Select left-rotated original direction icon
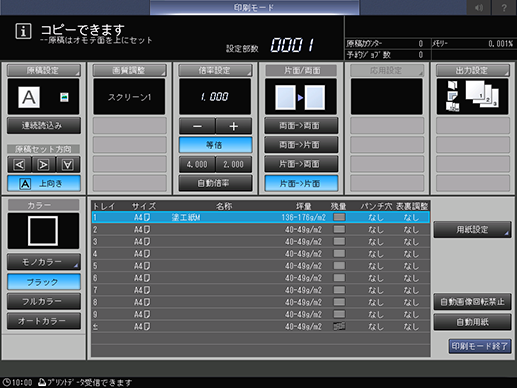Screen dimensions: 517x388 pyautogui.click(x=19, y=165)
